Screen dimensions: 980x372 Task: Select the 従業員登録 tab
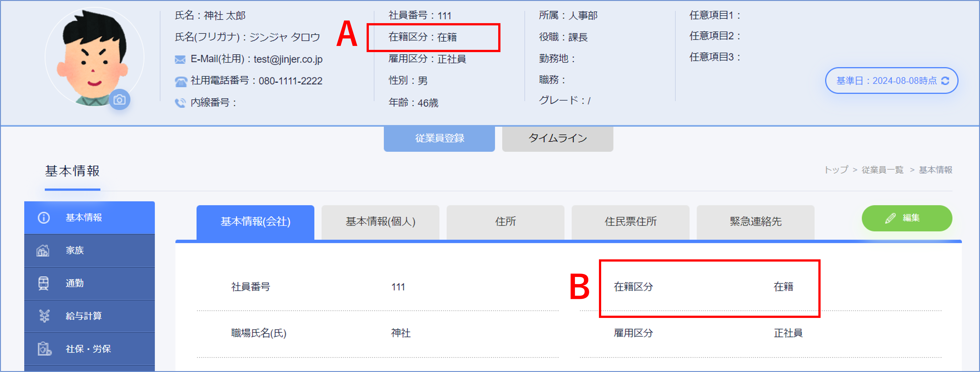pyautogui.click(x=439, y=139)
